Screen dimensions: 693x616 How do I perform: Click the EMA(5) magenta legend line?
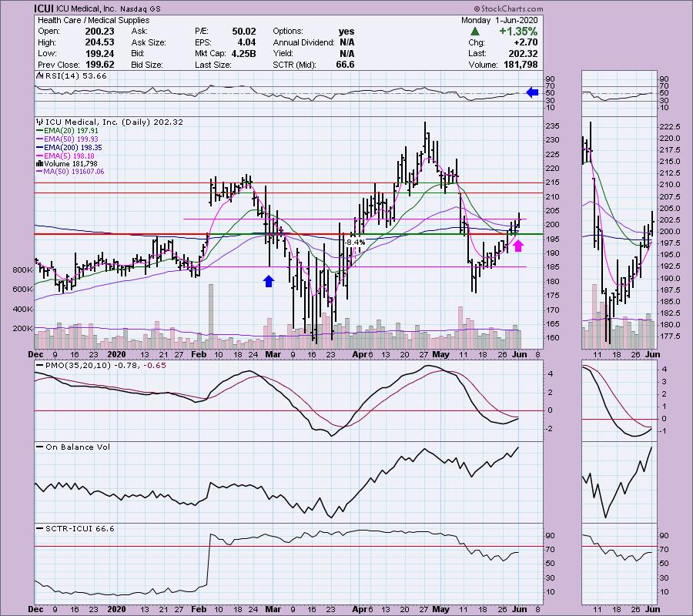(x=40, y=156)
